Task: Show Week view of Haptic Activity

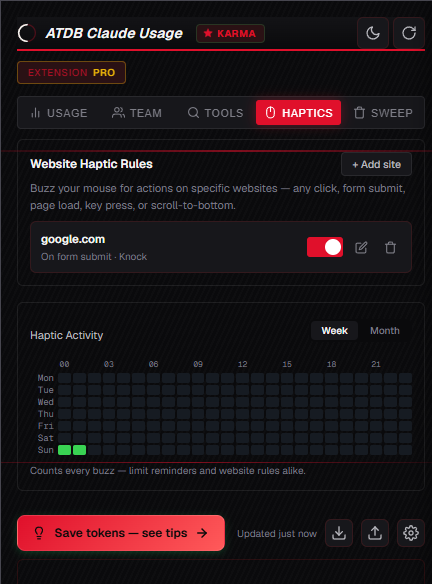Action: coord(334,331)
